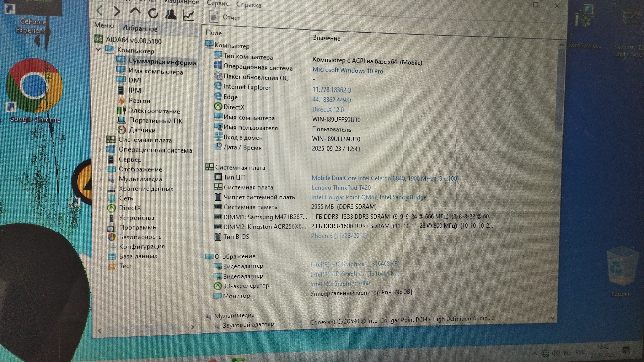Click the graph chart toolbar icon

click(189, 15)
